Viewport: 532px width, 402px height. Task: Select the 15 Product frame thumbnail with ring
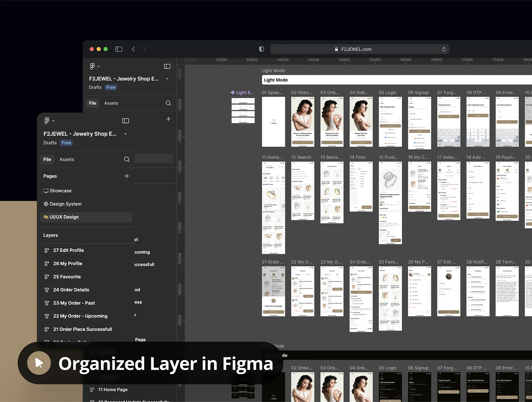point(390,203)
